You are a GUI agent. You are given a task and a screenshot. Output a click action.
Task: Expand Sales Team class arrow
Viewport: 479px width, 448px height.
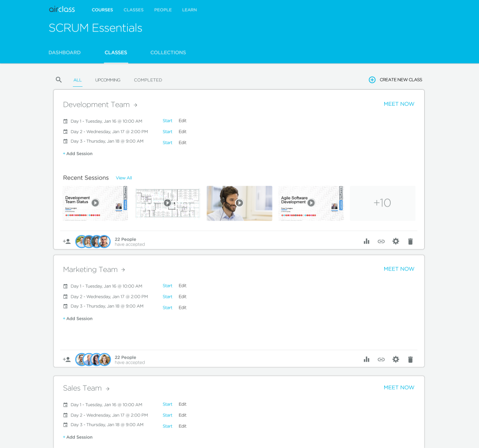(x=107, y=389)
